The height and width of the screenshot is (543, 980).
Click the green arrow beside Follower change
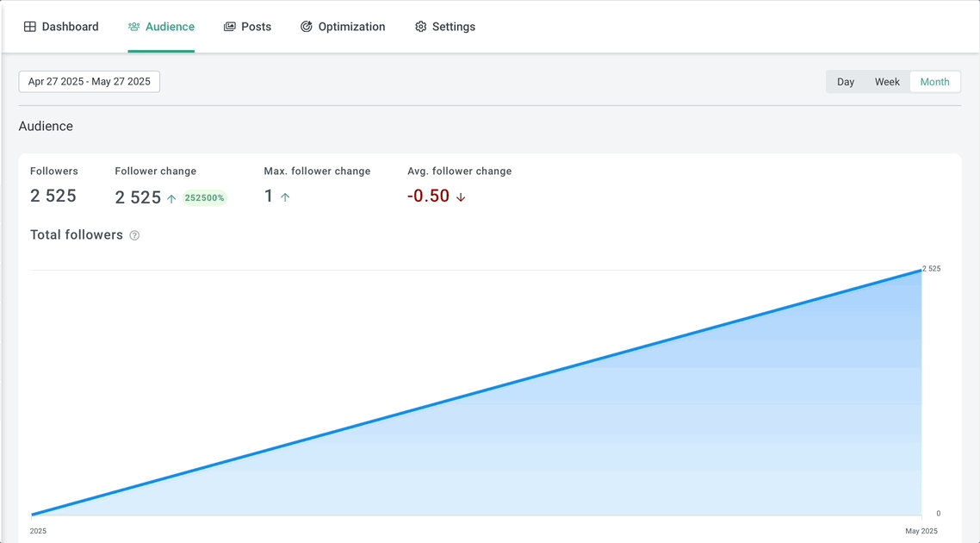click(x=171, y=198)
